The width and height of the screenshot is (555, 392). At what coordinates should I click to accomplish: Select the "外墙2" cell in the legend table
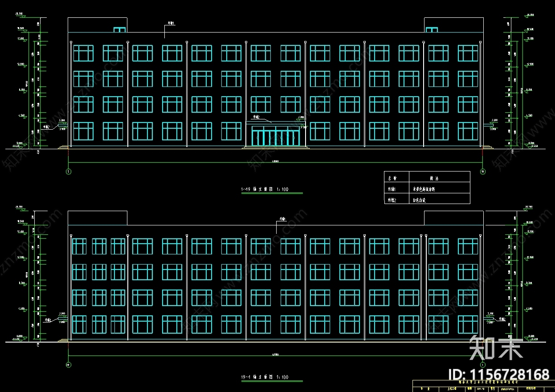[396, 199]
